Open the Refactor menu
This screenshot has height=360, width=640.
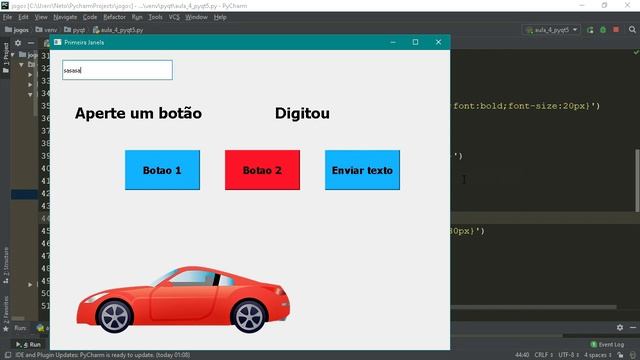coord(114,17)
